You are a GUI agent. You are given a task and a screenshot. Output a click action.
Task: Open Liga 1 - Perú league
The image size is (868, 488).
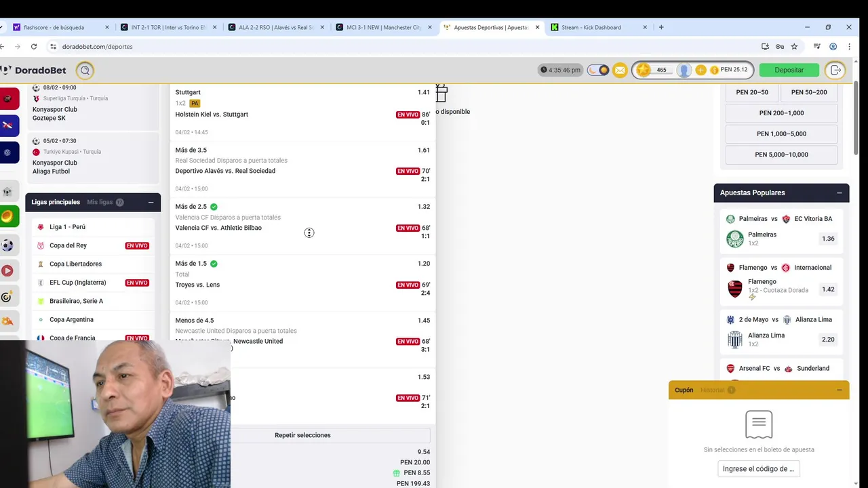pos(93,227)
